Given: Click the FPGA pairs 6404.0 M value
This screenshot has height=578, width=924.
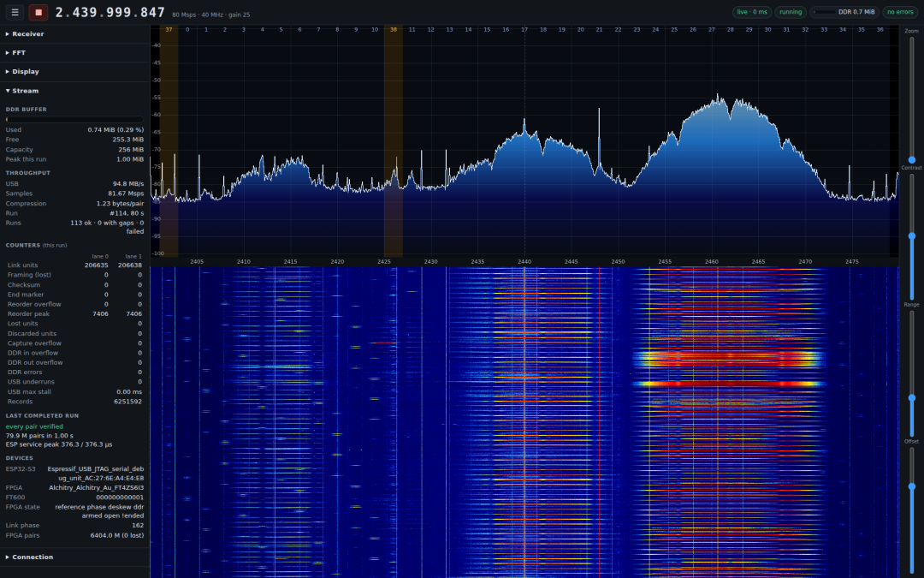Looking at the screenshot, I should [116, 535].
